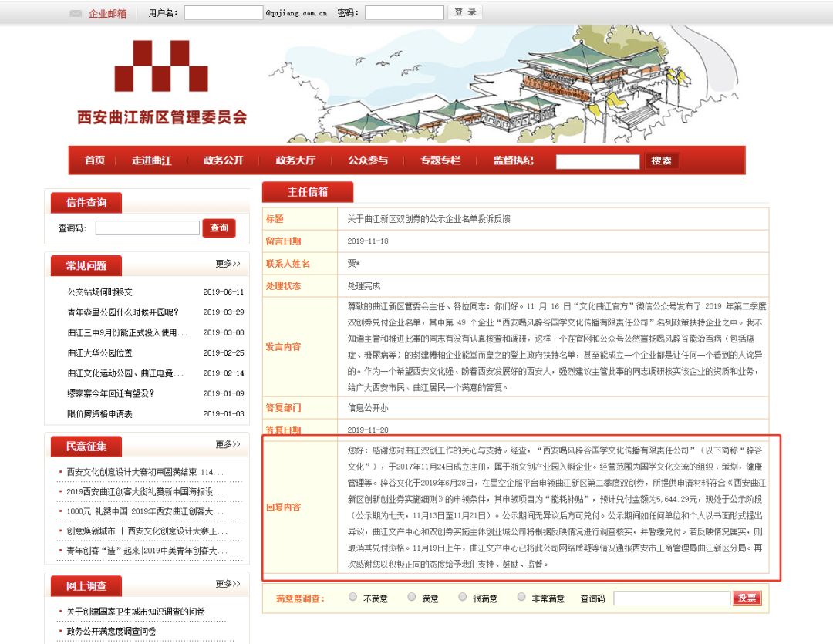Image resolution: width=833 pixels, height=644 pixels.
Task: Open 关于创建国家卫生城市知识调查的问卷 link
Action: 136,612
